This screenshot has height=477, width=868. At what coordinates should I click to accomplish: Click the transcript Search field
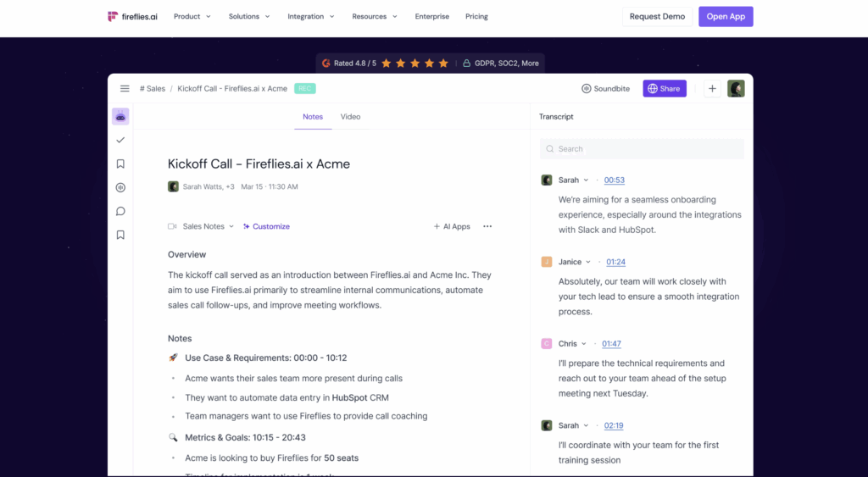point(642,149)
